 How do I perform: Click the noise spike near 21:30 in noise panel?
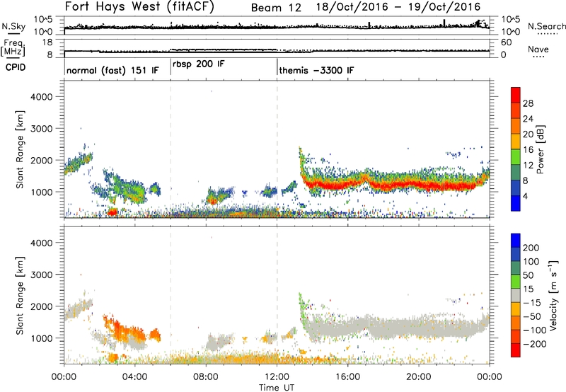click(x=444, y=23)
